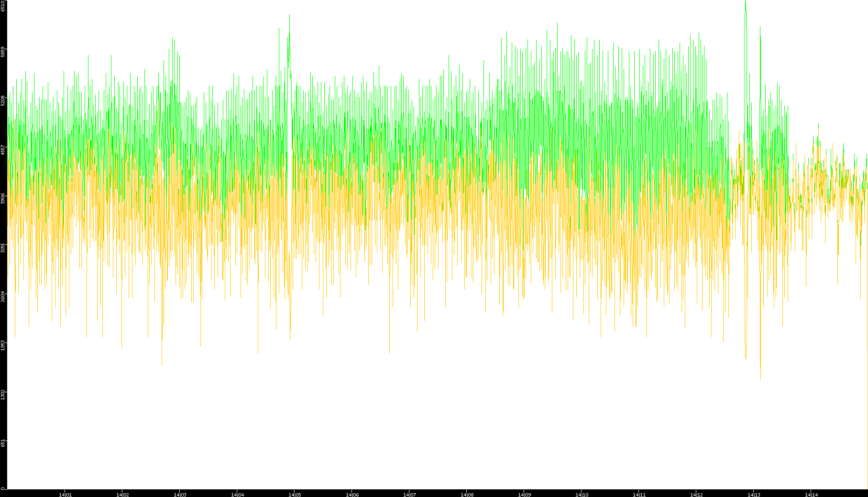Screen dimensions: 868x497
Task: Click the 5208 vertical axis label
Action: (x=3, y=100)
